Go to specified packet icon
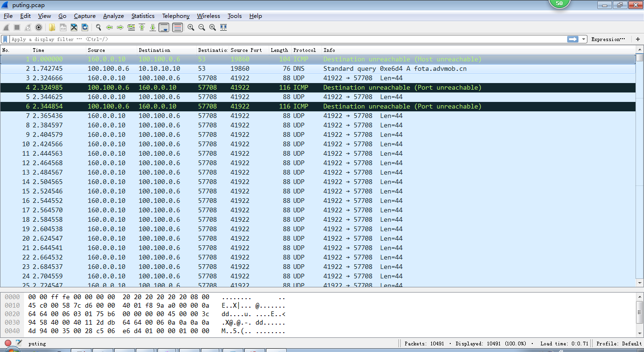This screenshot has width=644, height=352. click(x=131, y=27)
